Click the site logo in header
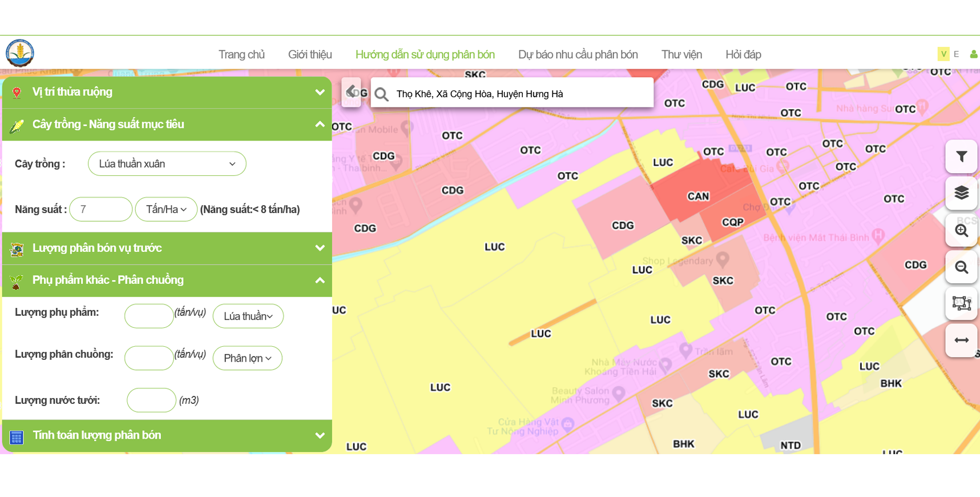This screenshot has height=497, width=980. pos(20,53)
